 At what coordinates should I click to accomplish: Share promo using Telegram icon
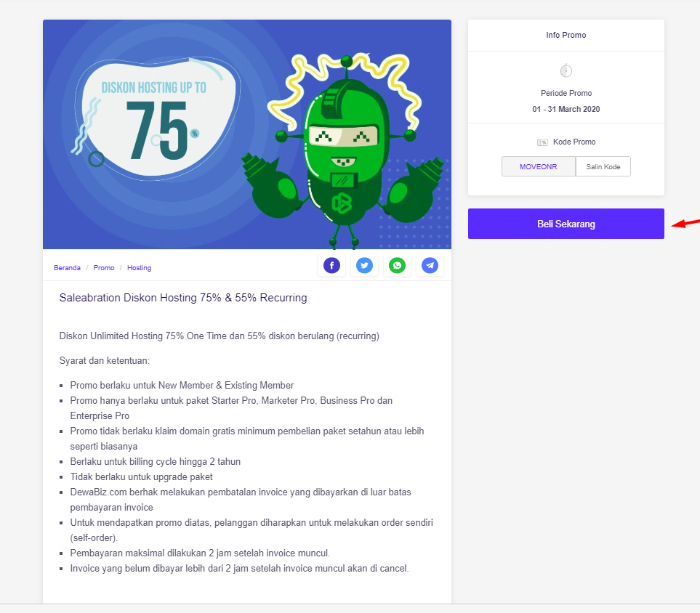tap(430, 266)
